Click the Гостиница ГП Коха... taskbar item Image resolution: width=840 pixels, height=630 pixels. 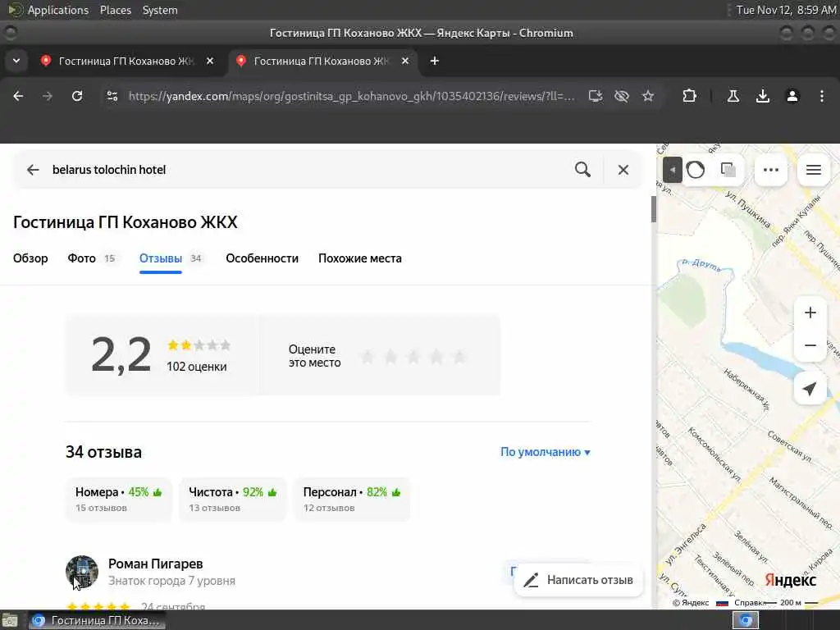pyautogui.click(x=97, y=620)
